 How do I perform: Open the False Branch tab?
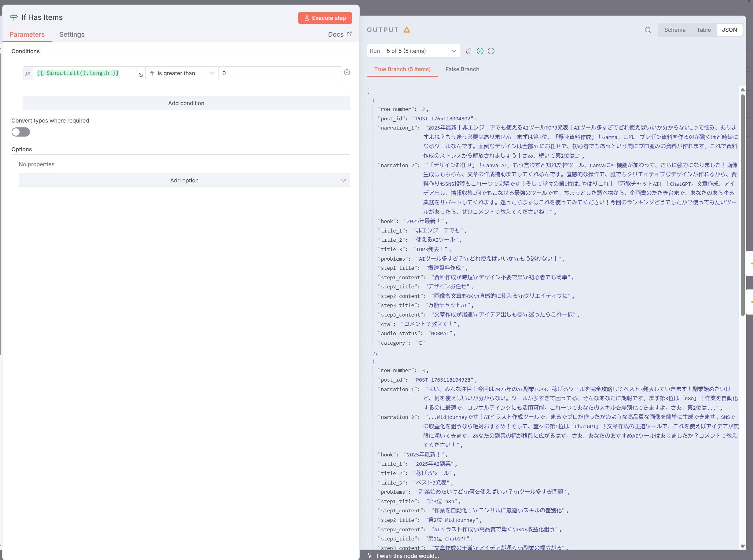pyautogui.click(x=462, y=69)
